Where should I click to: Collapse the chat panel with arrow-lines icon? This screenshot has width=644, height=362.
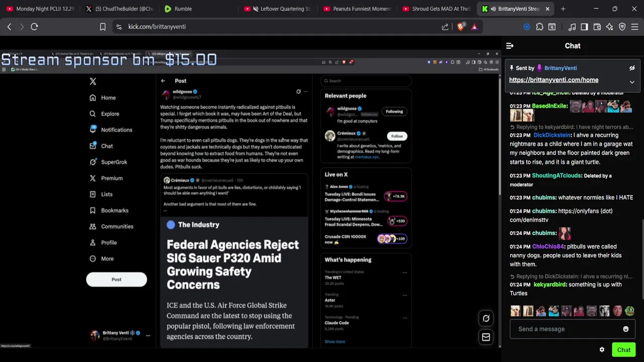click(x=510, y=46)
